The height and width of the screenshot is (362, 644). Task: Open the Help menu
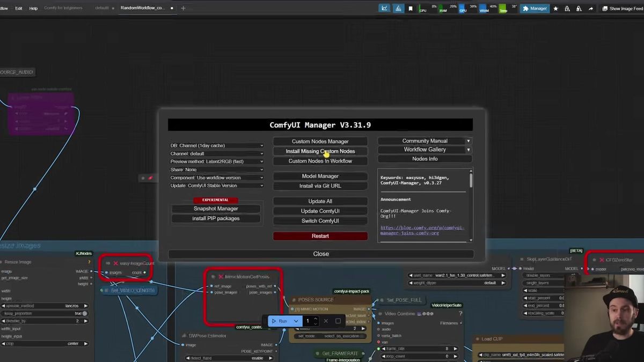(33, 9)
